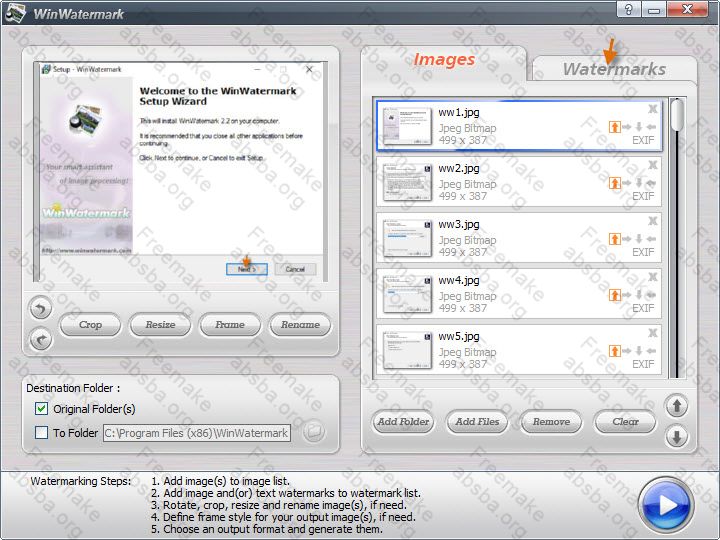
Task: Select the ww5.jpg thumbnail
Action: pyautogui.click(x=407, y=350)
